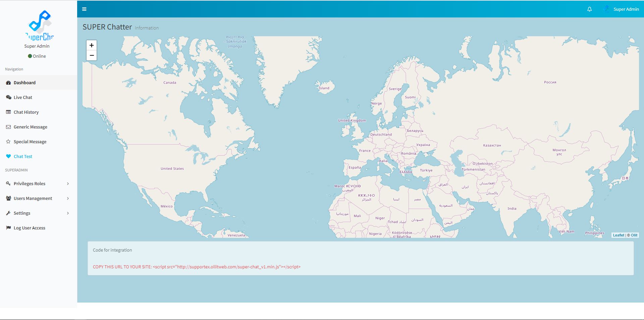
Task: Click the Users Management people icon
Action: [x=8, y=198]
